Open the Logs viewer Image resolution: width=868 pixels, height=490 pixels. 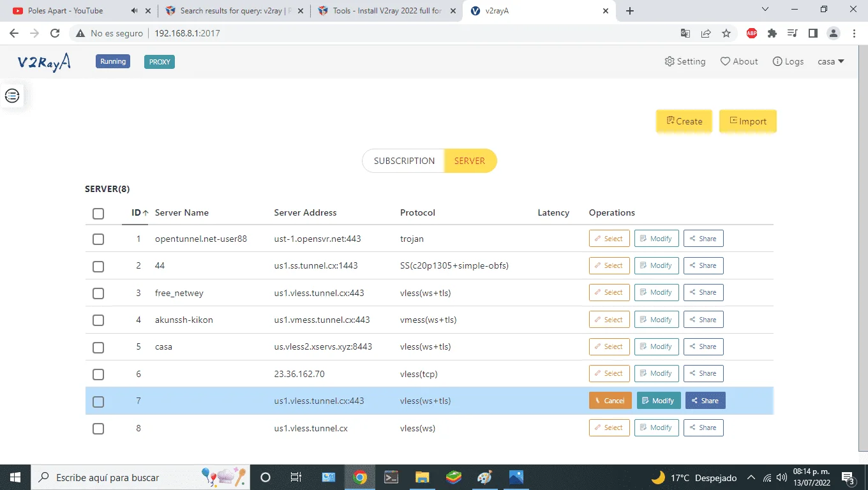pos(788,61)
